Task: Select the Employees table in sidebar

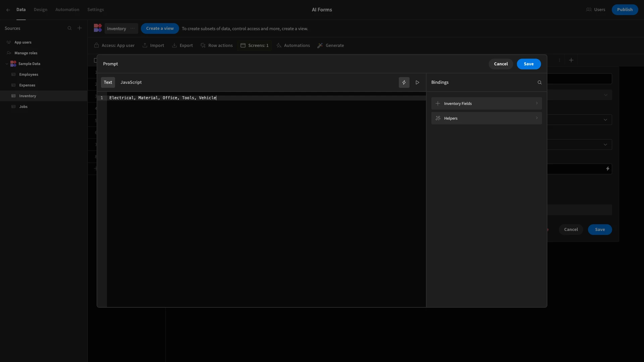Action: click(x=44, y=74)
